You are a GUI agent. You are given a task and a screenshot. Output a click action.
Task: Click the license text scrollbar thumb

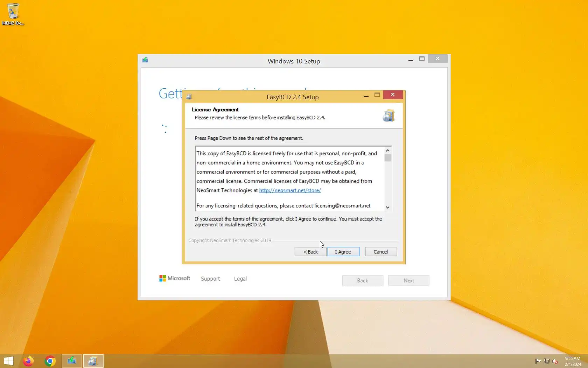(387, 158)
